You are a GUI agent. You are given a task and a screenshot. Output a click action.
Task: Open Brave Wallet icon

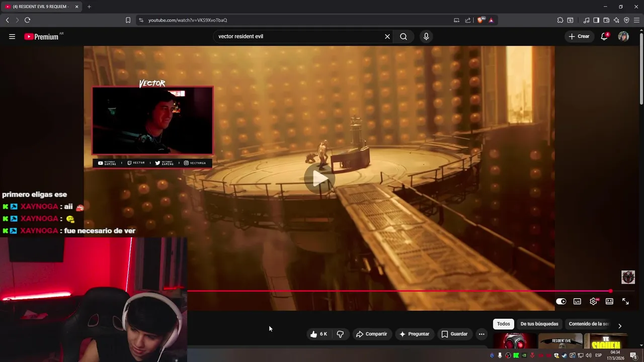click(606, 20)
